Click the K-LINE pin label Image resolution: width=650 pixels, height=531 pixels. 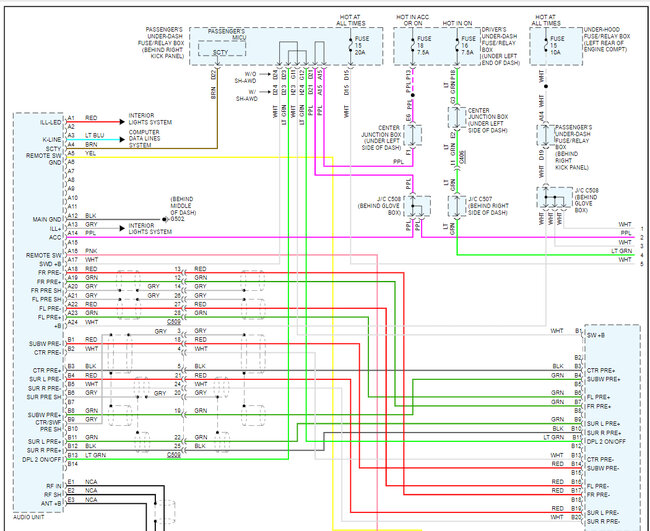(x=52, y=140)
